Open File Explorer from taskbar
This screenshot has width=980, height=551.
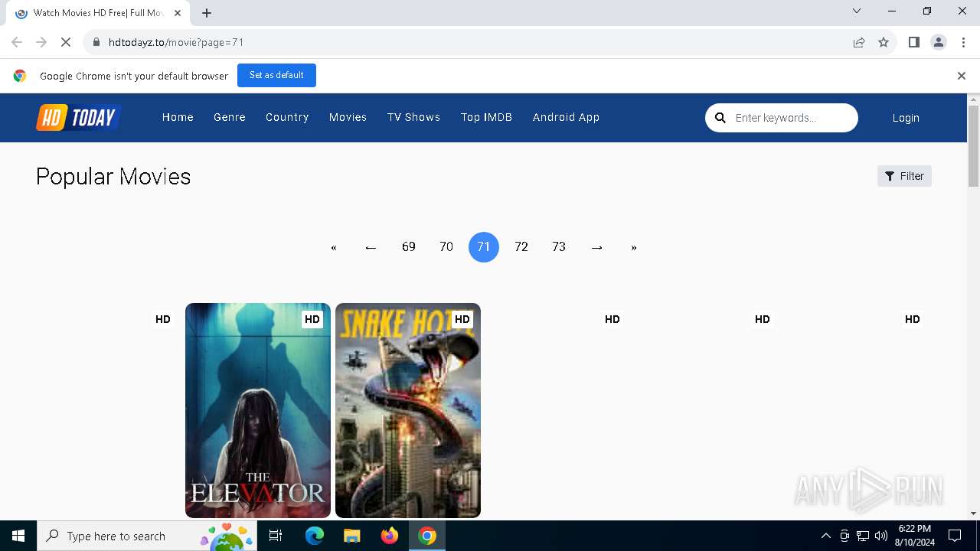tap(351, 536)
